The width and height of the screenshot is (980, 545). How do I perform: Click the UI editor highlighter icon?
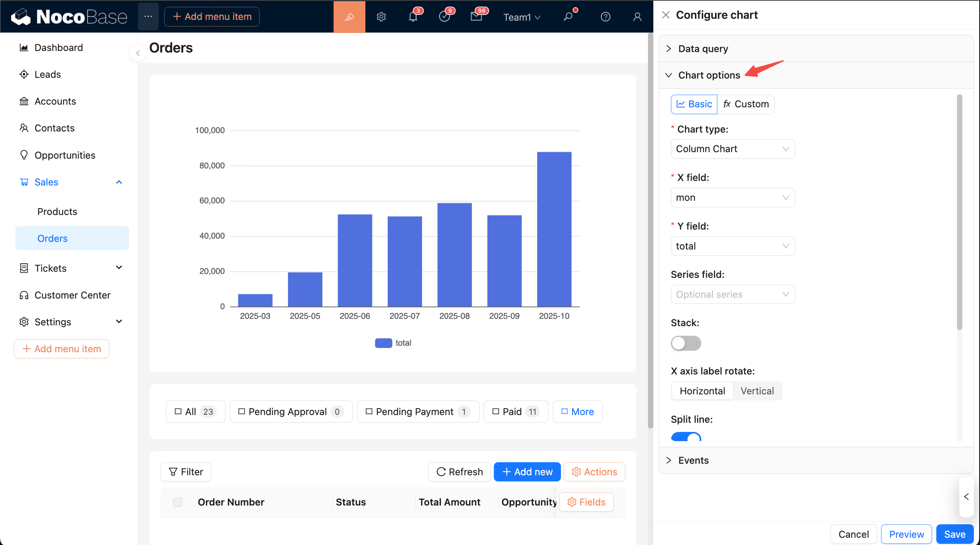click(x=349, y=17)
